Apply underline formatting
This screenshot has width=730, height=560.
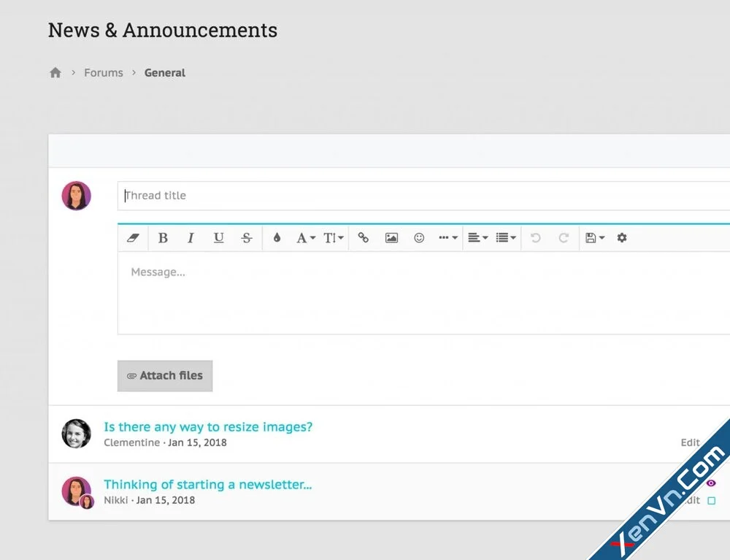point(218,238)
